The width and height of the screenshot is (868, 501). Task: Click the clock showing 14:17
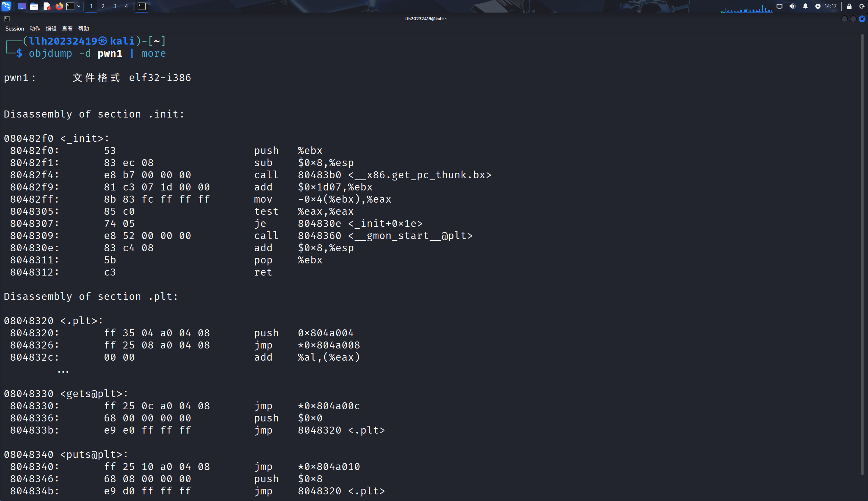pyautogui.click(x=827, y=6)
